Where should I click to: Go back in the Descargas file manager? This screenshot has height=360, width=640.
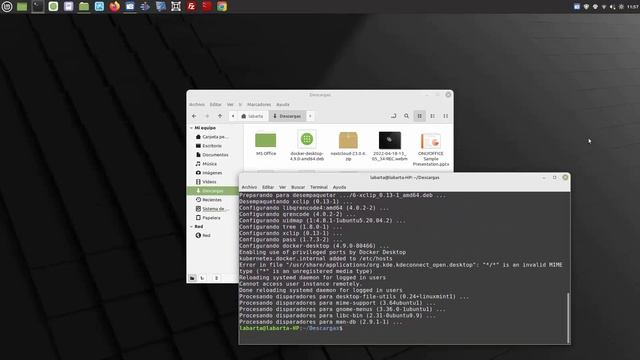(194, 116)
